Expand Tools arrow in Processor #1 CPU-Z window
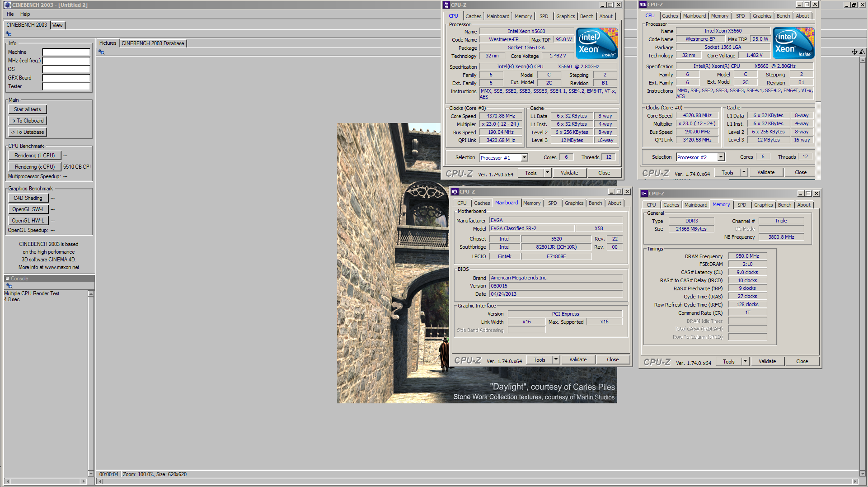 tap(547, 173)
